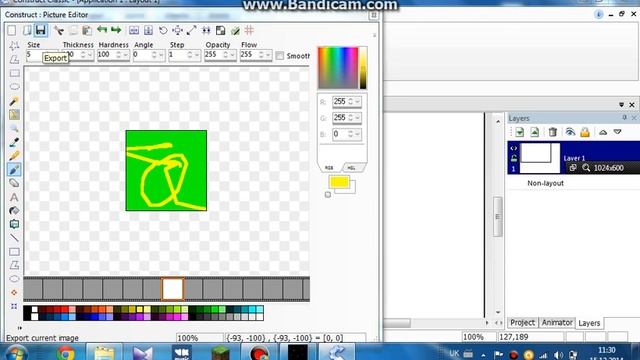Open the Thickness dropdown arrow
This screenshot has height=360, width=640.
90,55
